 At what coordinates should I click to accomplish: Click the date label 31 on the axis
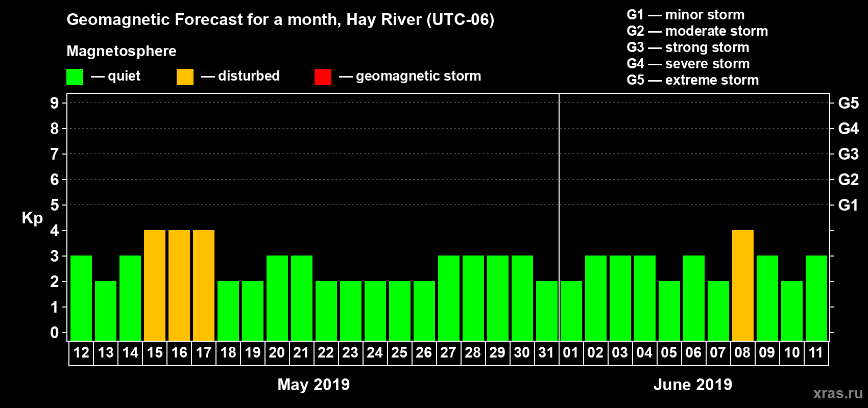pyautogui.click(x=547, y=352)
